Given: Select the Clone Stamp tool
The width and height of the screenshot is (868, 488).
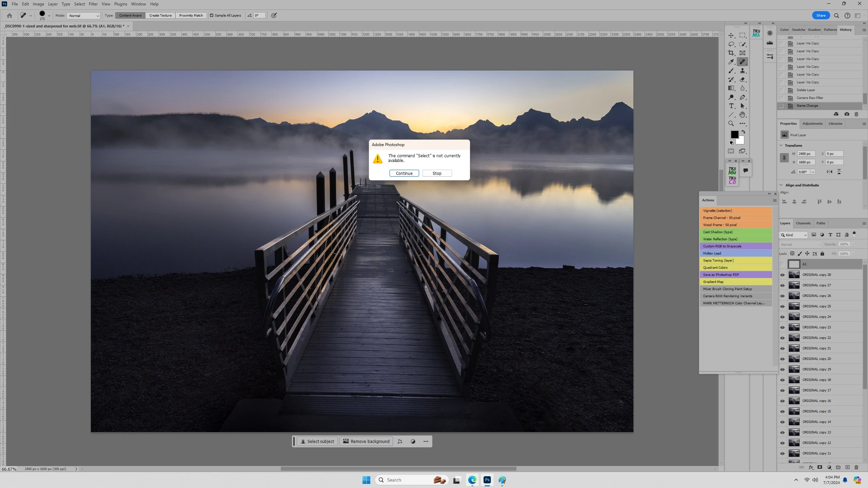Looking at the screenshot, I should [742, 70].
